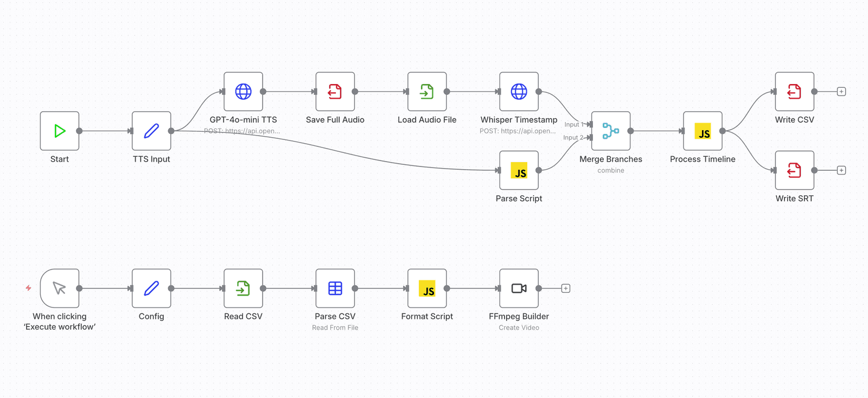This screenshot has width=868, height=398.
Task: Select the Save Full Audio file node
Action: click(335, 92)
